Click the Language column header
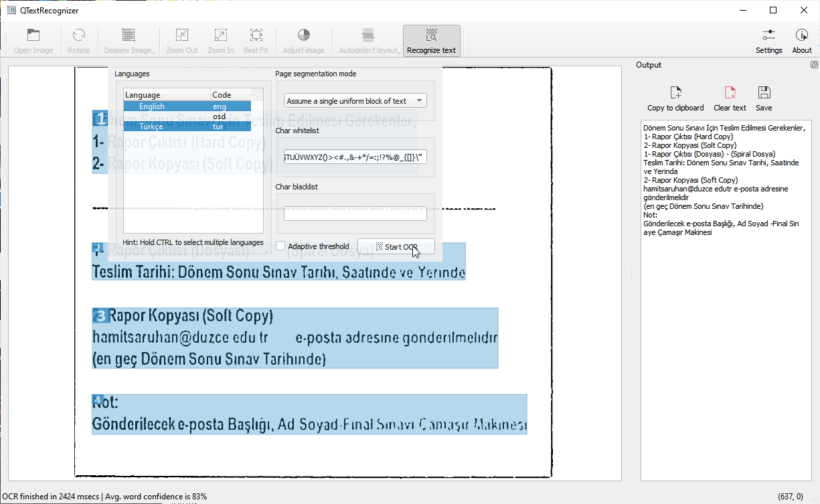Viewport: 820px width, 504px height. pyautogui.click(x=167, y=95)
